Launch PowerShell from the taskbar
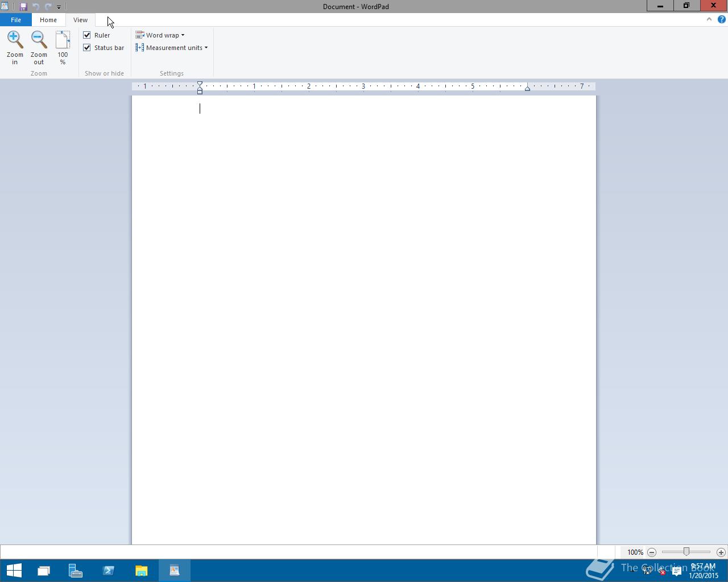Screen dimensions: 728x582 (x=109, y=570)
